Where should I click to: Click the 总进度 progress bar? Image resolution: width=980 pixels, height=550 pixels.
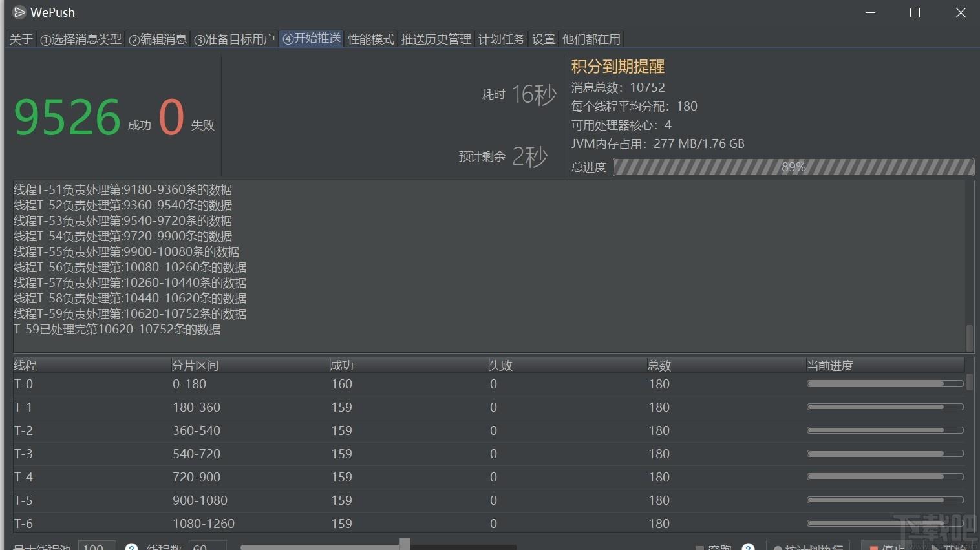tap(793, 167)
